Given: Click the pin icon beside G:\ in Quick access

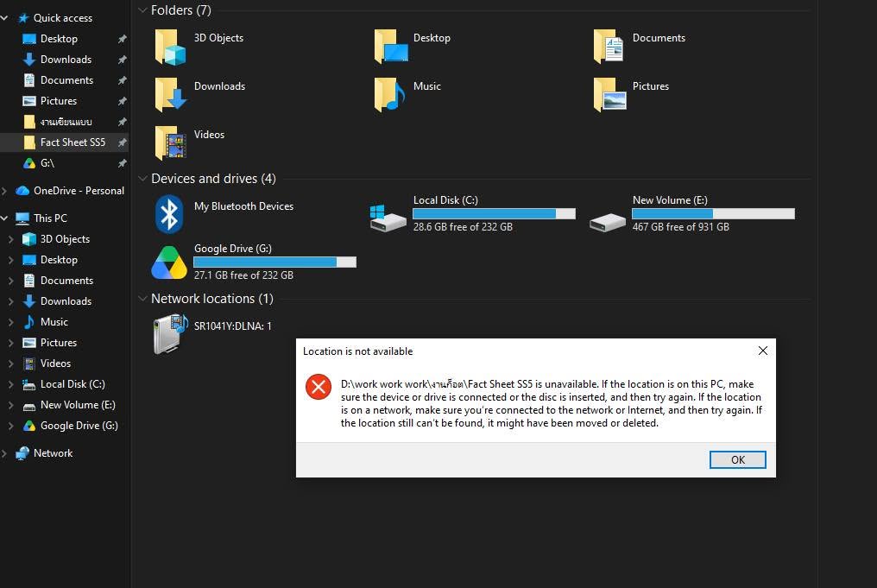Looking at the screenshot, I should pos(122,163).
